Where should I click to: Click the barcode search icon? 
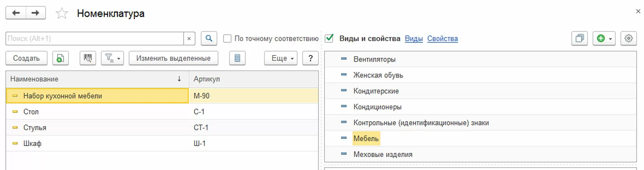[x=88, y=58]
